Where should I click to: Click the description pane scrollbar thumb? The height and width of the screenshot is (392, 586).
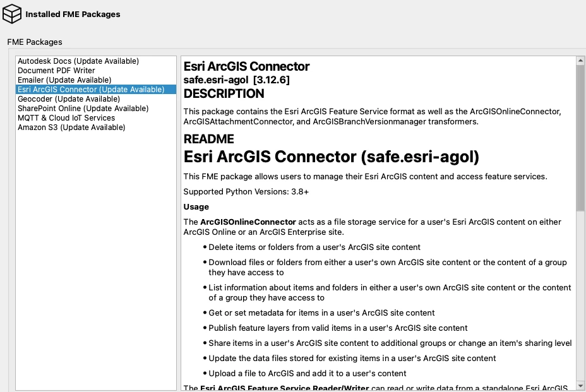580,138
